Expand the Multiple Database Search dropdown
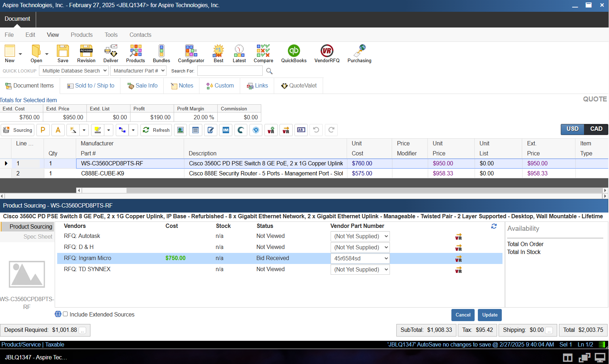This screenshot has width=609, height=364. [74, 71]
